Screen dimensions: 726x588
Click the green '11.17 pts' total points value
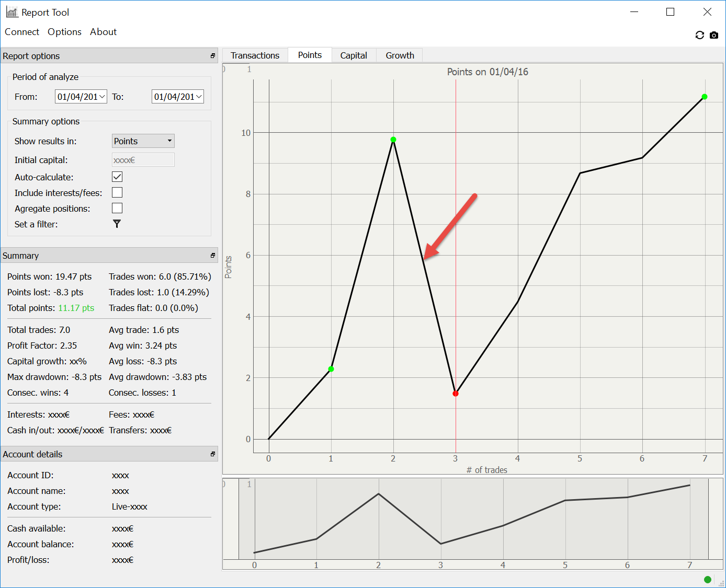[x=76, y=308]
